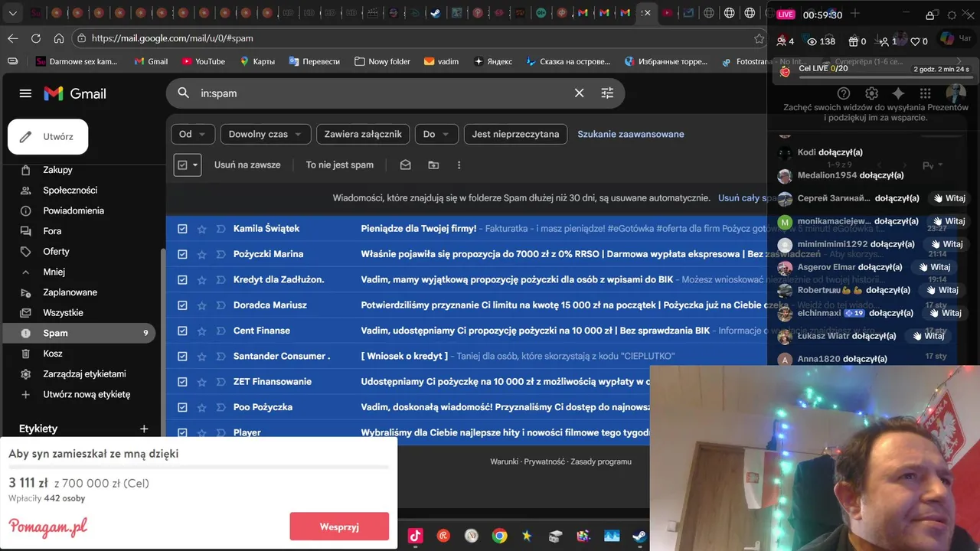
Task: Click Utwórz to compose an email
Action: pyautogui.click(x=48, y=137)
